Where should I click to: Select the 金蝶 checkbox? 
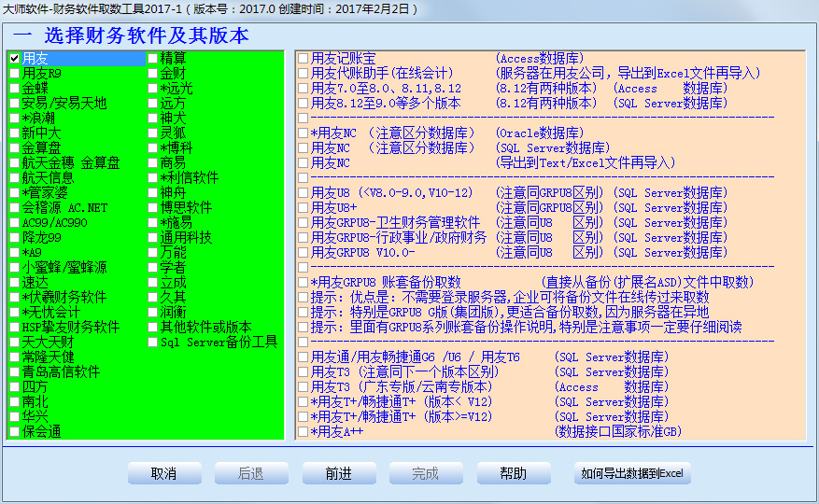15,89
